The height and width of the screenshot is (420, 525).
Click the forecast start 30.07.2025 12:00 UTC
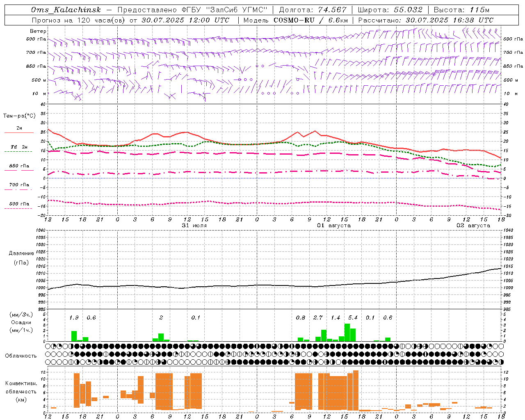point(185,20)
